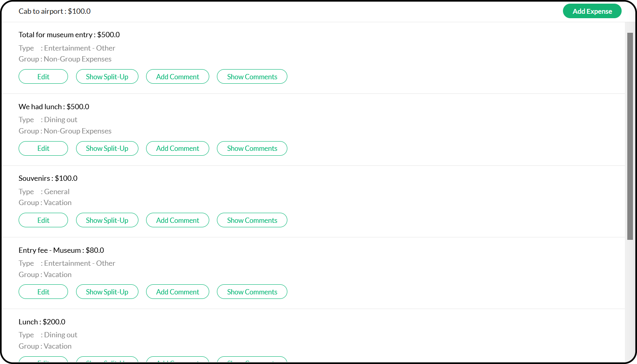Viewport: 637px width, 364px height.
Task: Edit the Souvenirs expense
Action: coord(43,220)
